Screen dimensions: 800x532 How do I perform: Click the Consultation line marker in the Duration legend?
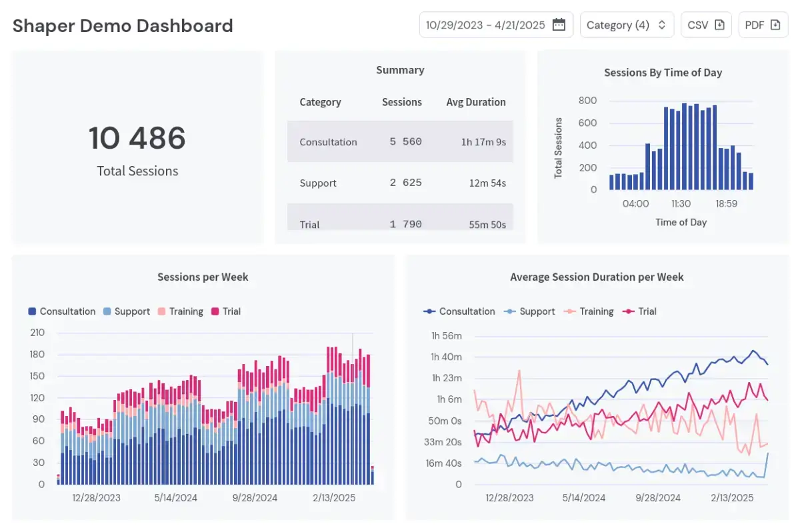coord(430,311)
